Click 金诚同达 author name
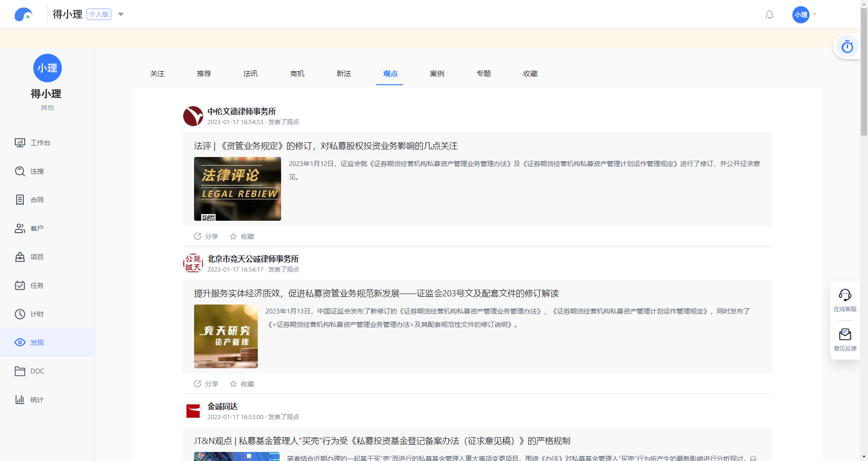The height and width of the screenshot is (461, 868). point(223,406)
